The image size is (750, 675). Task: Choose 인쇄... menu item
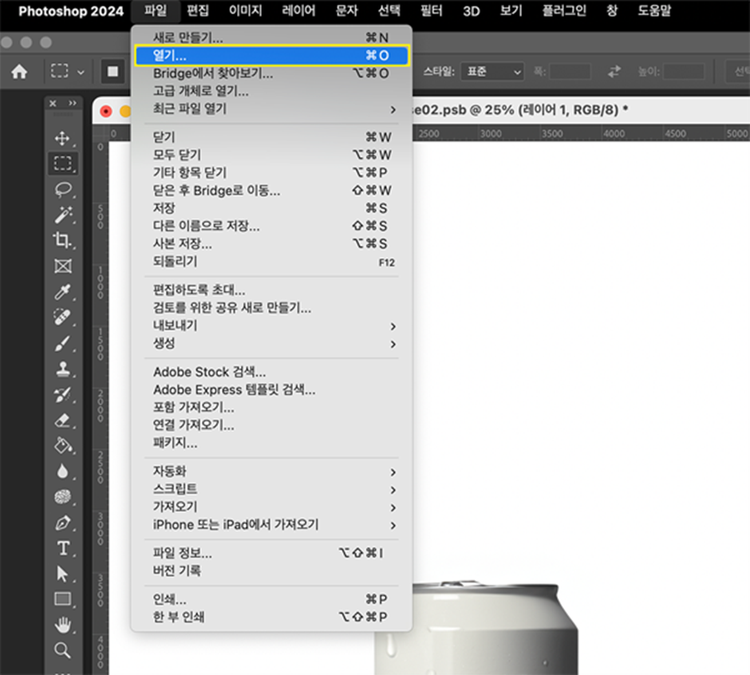[271, 599]
